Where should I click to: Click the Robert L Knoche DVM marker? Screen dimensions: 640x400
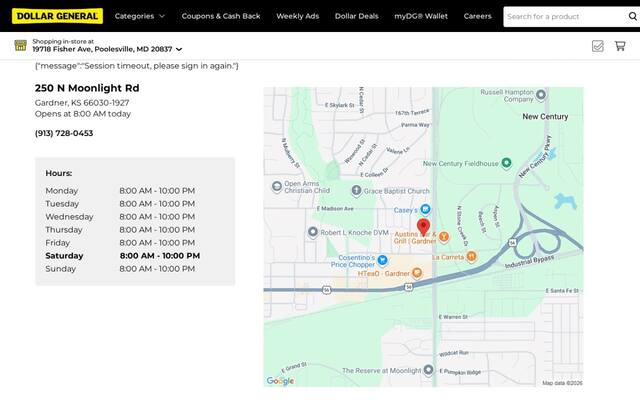pyautogui.click(x=313, y=232)
